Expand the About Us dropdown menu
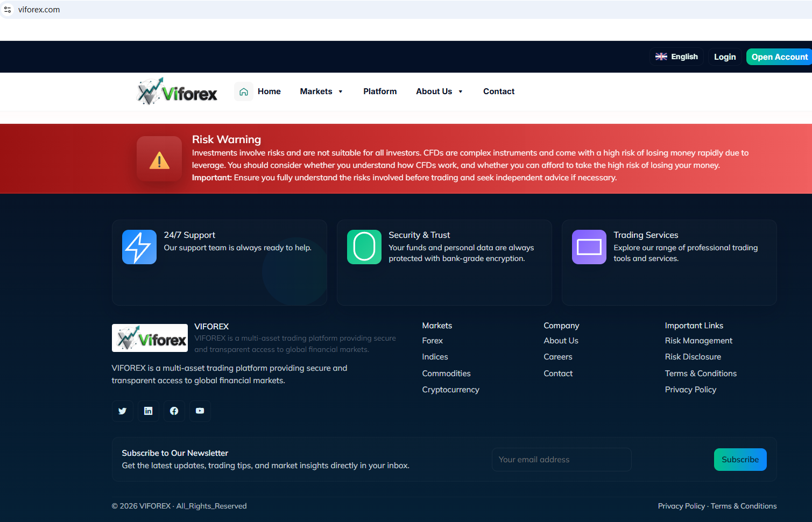The width and height of the screenshot is (812, 522). click(439, 91)
